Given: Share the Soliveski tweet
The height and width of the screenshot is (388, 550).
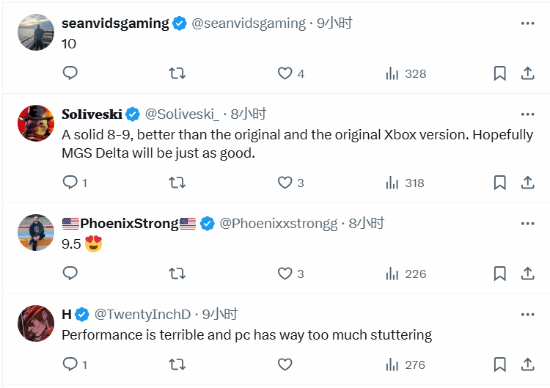Looking at the screenshot, I should click(x=527, y=183).
